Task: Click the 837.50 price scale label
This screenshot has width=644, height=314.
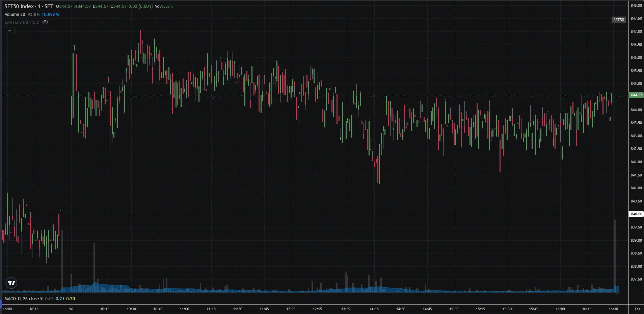Action: 636,279
